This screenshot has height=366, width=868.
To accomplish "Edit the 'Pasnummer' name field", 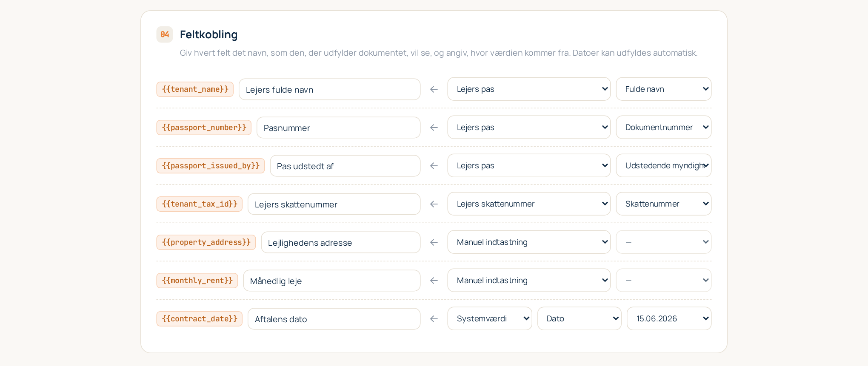I will tap(339, 128).
